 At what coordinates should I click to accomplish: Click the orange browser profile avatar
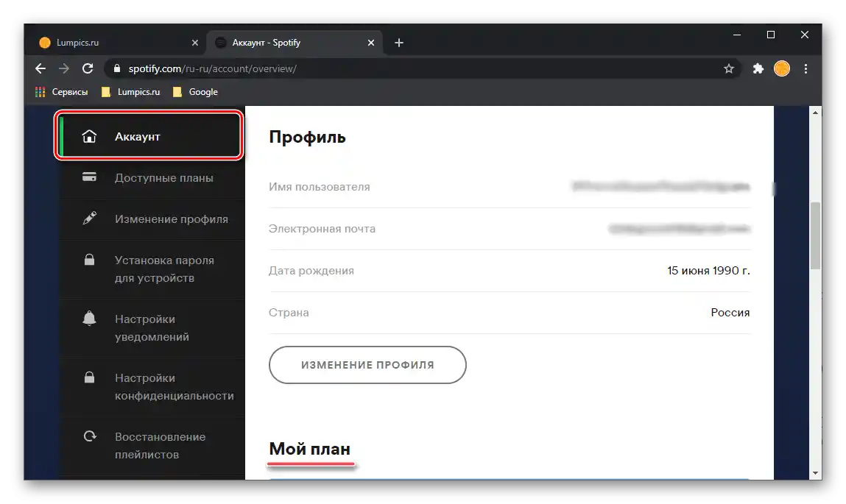point(781,68)
